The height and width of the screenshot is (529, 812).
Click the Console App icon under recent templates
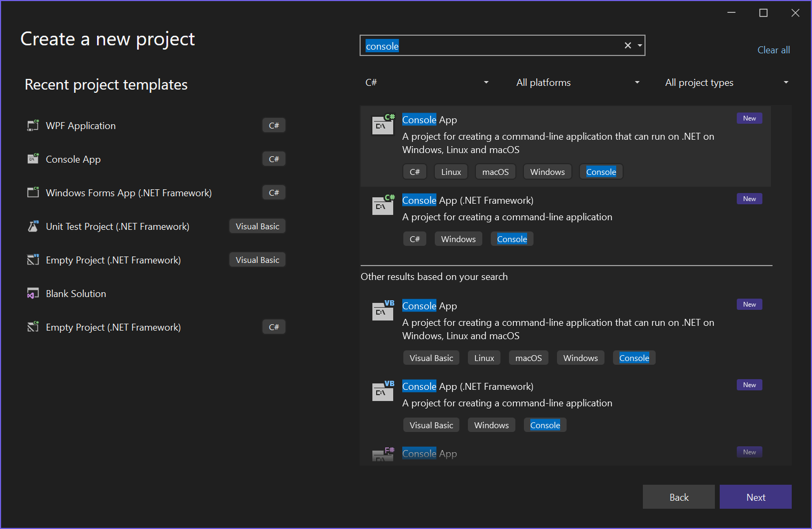coord(33,159)
